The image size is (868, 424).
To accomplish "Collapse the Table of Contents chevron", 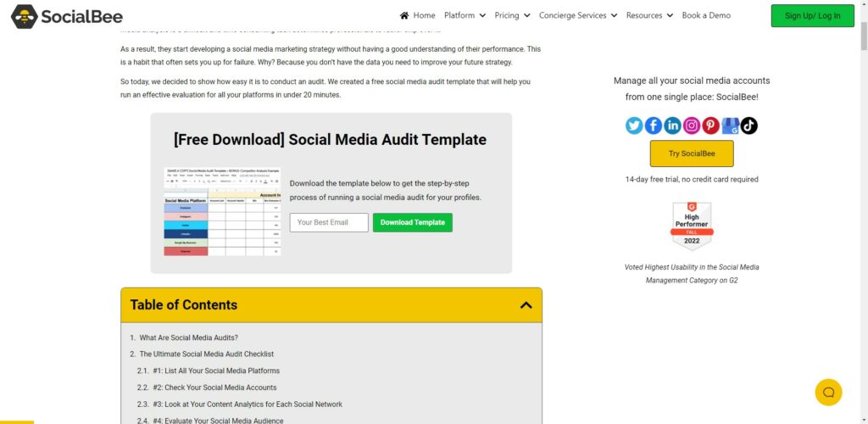I will (x=526, y=305).
